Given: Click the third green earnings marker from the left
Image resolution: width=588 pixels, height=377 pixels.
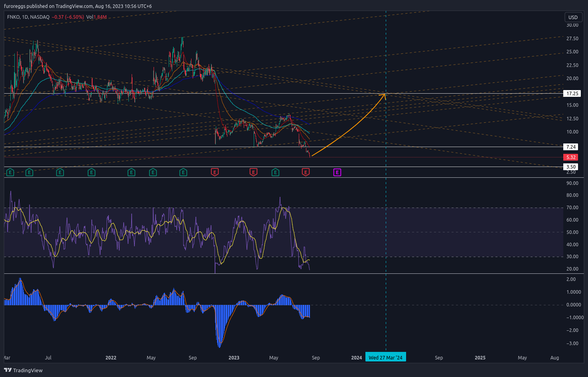Looking at the screenshot, I should [60, 173].
